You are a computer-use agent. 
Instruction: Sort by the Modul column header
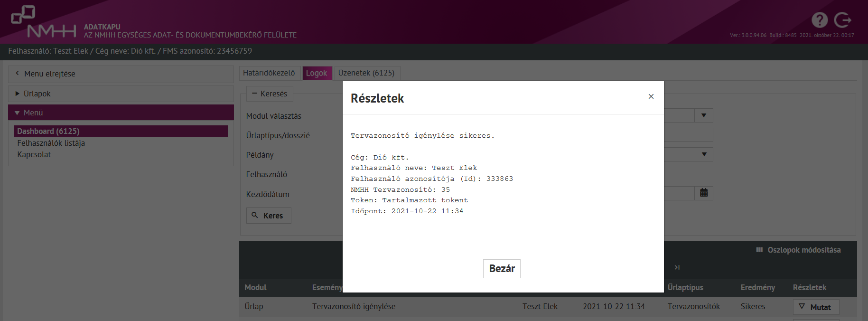(x=255, y=287)
